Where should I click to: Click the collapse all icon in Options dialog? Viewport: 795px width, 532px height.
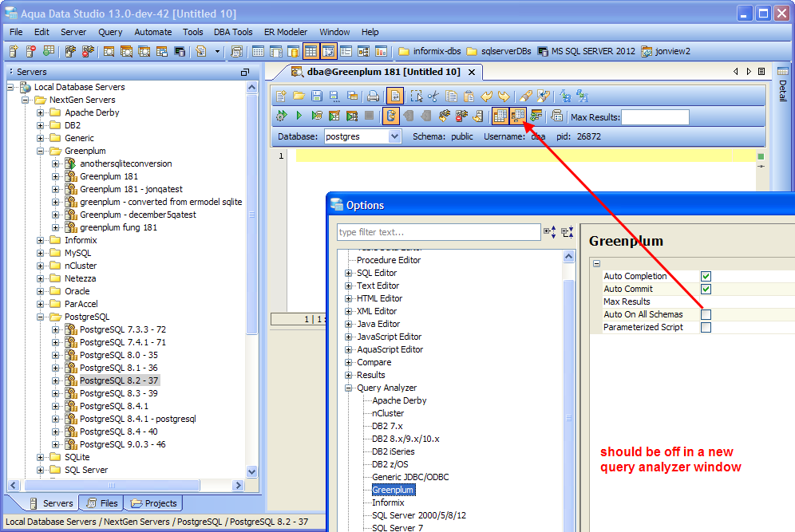(x=568, y=232)
